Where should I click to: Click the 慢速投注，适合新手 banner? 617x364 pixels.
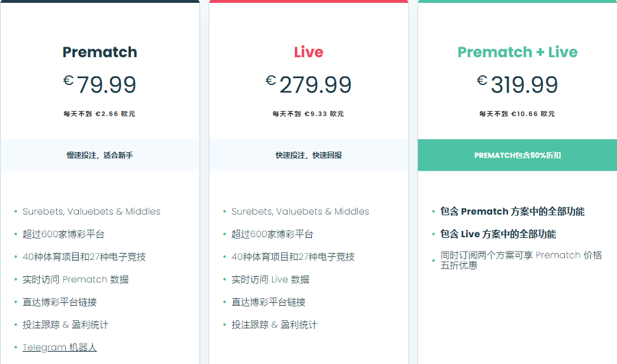pos(100,155)
